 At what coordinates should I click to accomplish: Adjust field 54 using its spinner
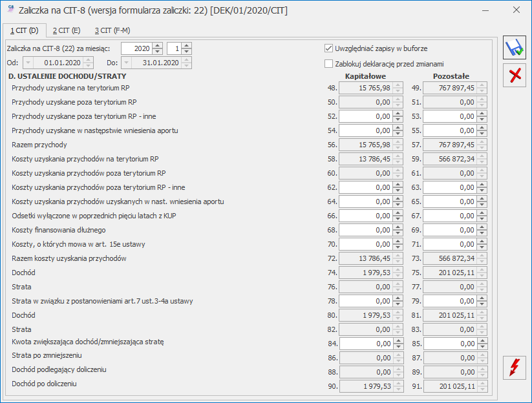[398, 130]
